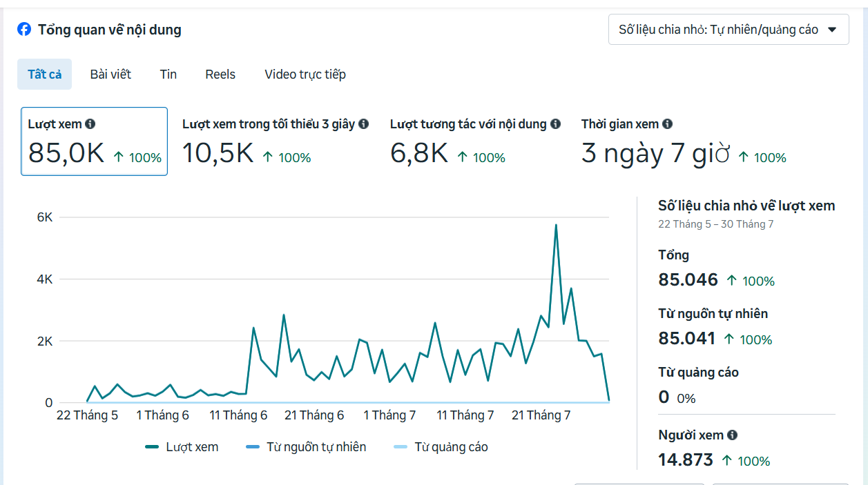
Task: Show info for Lượt xem trong tối thiểu 3 giây
Action: pyautogui.click(x=363, y=124)
